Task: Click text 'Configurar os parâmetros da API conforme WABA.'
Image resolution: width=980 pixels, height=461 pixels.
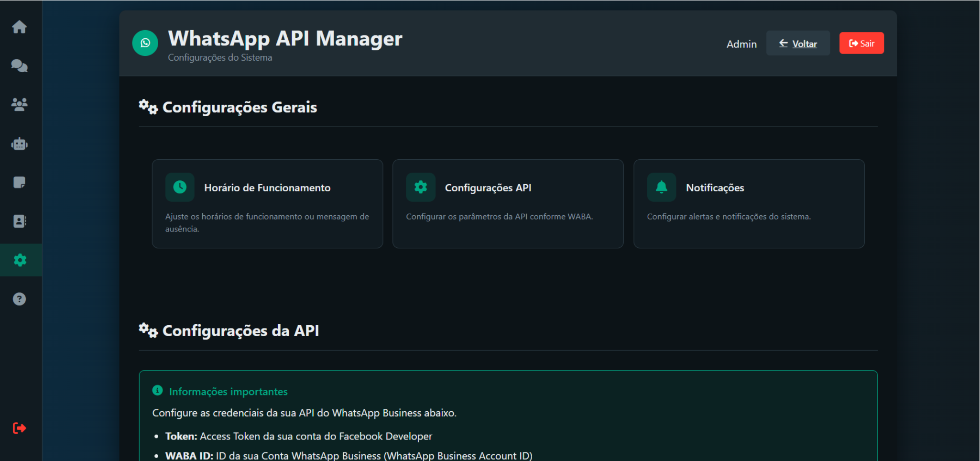Action: (500, 217)
